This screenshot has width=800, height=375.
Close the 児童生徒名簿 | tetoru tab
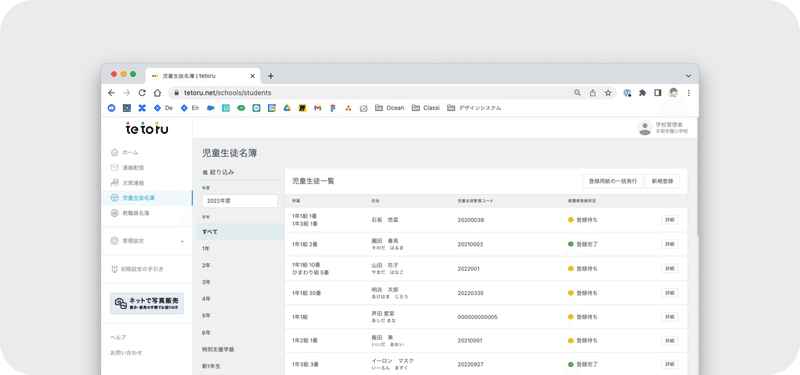[252, 76]
